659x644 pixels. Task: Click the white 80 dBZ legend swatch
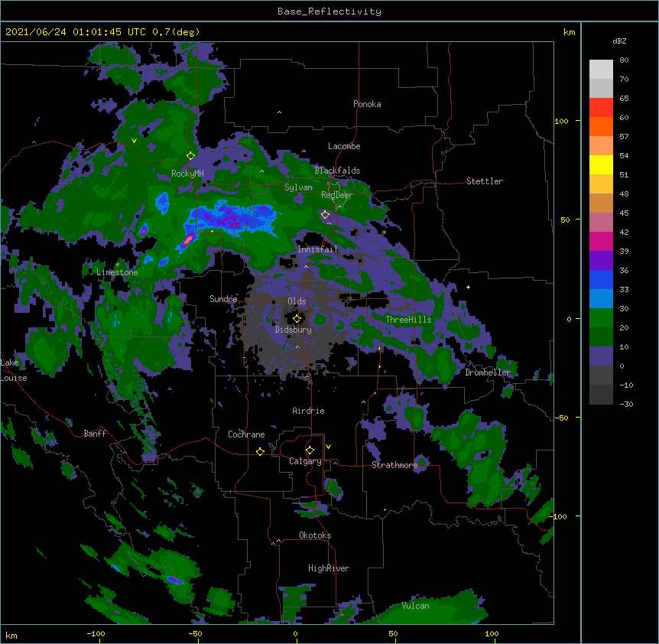(x=601, y=70)
